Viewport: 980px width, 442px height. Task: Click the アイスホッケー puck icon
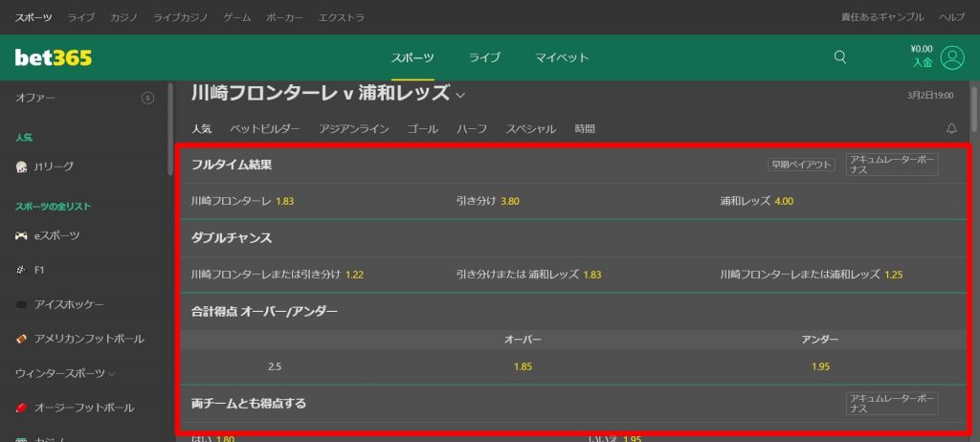click(21, 304)
